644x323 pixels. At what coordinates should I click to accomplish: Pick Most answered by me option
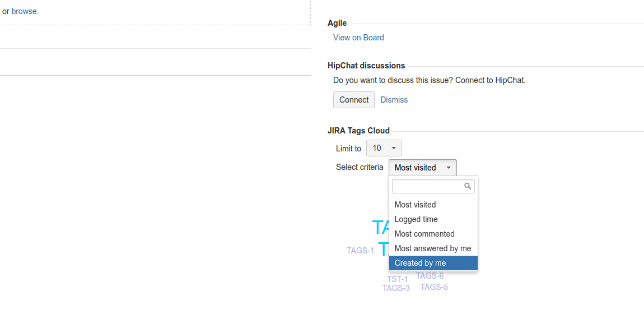[x=433, y=248]
